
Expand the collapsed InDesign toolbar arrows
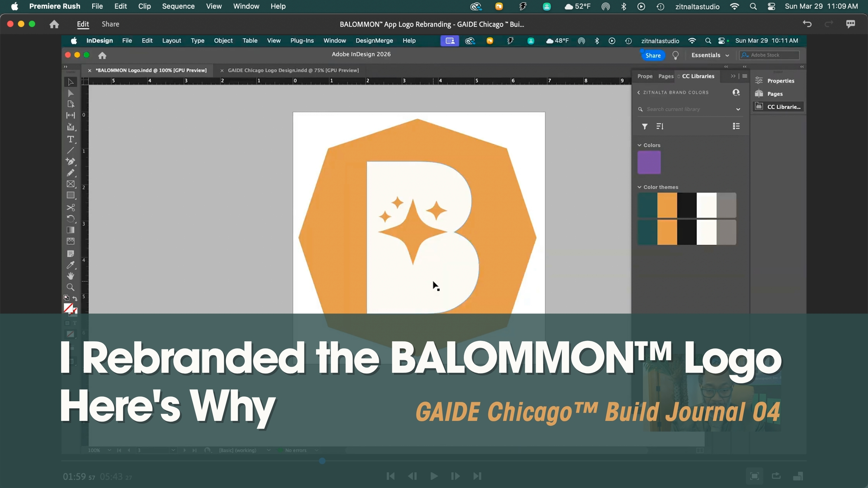tap(66, 67)
